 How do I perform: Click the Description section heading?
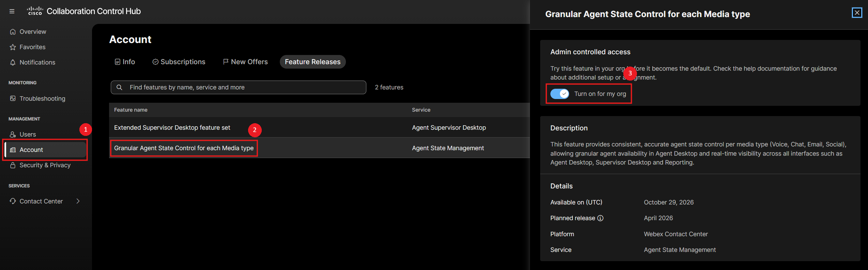click(x=569, y=128)
